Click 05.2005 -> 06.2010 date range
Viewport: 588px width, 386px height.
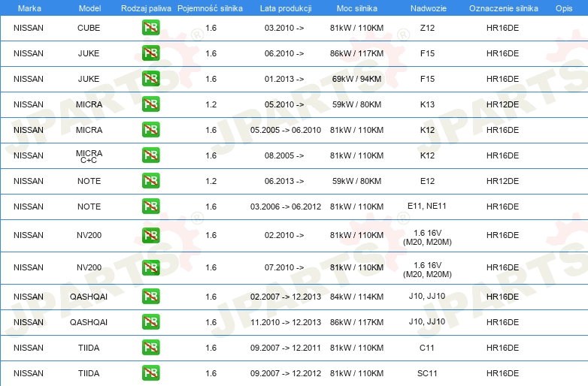point(286,130)
